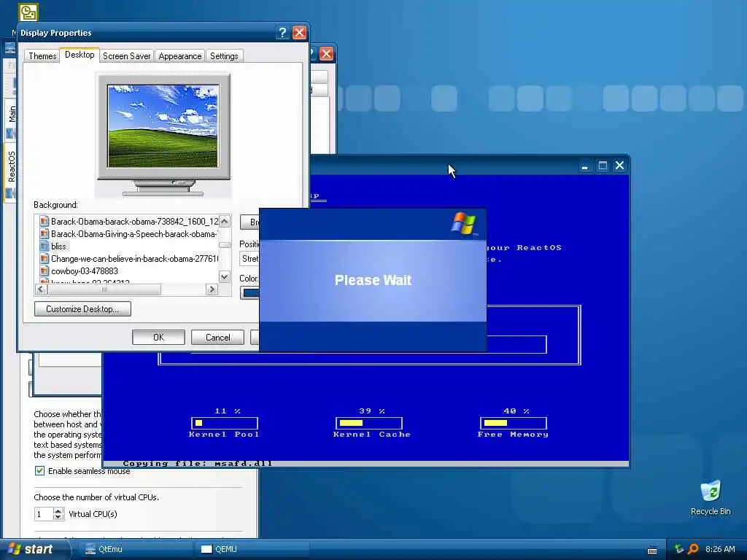The height and width of the screenshot is (560, 747).
Task: Select the bliss background entry
Action: point(58,246)
